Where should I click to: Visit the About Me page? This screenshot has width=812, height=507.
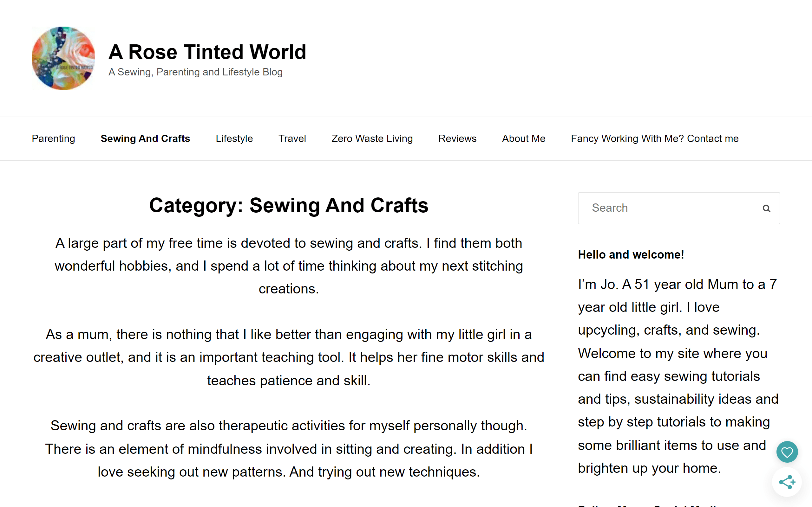click(523, 138)
